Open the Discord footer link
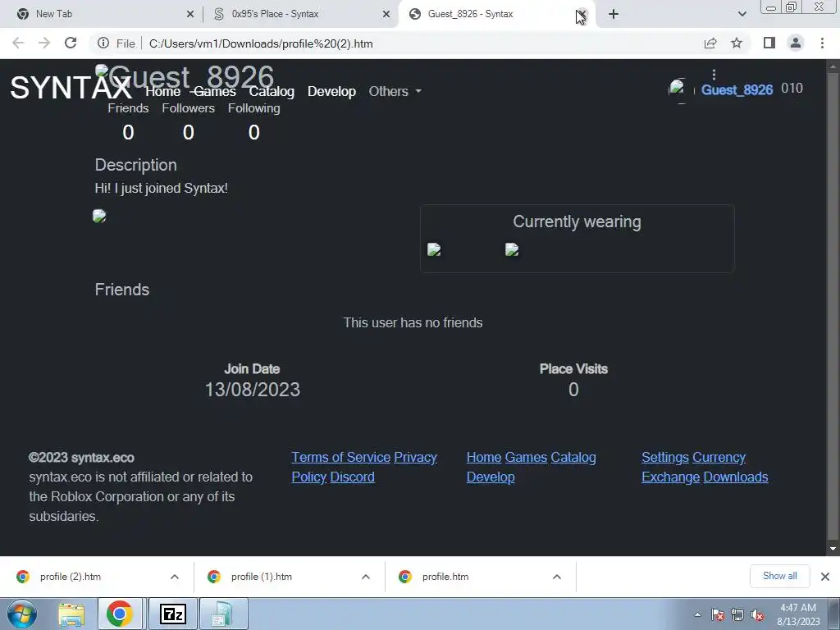 coord(352,477)
